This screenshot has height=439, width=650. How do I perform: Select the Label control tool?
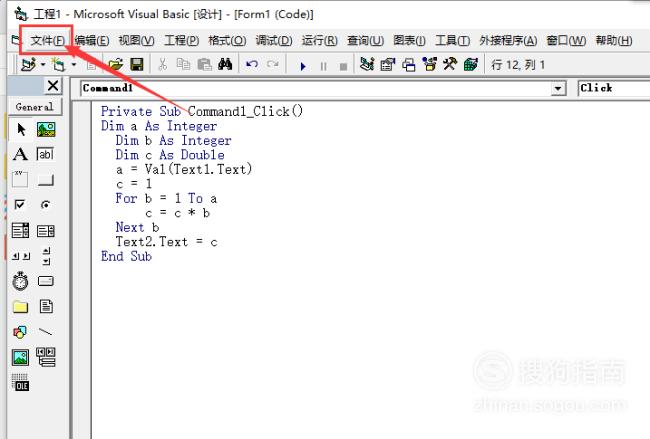point(20,154)
